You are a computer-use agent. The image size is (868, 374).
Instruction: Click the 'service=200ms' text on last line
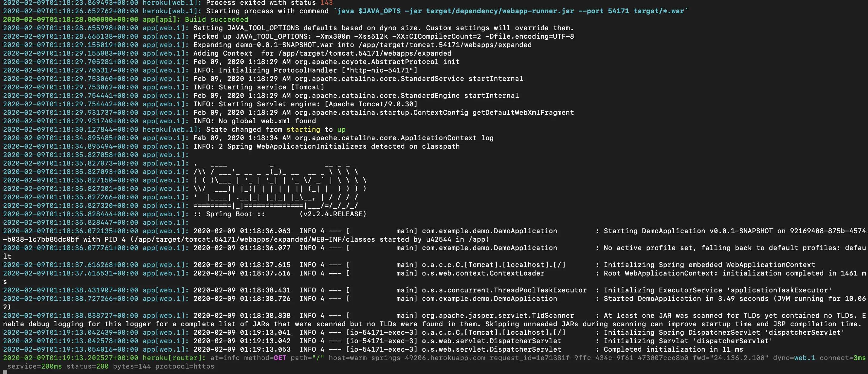click(x=34, y=366)
